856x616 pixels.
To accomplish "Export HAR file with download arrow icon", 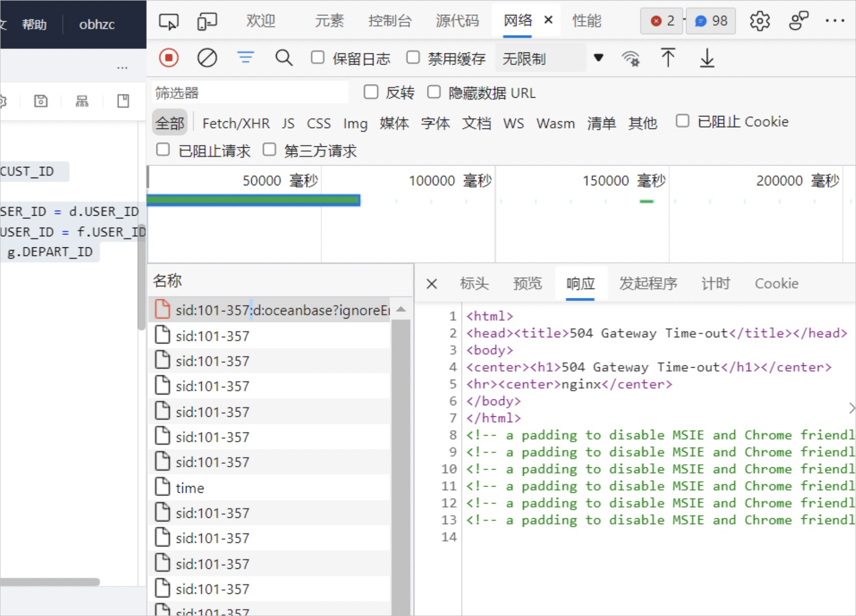I will [x=706, y=58].
